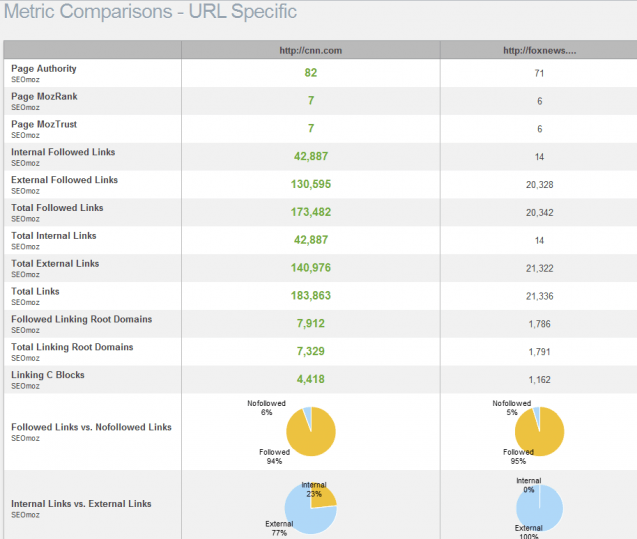Click CNN pie label Followed 94%
The height and width of the screenshot is (539, 637).
click(x=275, y=457)
